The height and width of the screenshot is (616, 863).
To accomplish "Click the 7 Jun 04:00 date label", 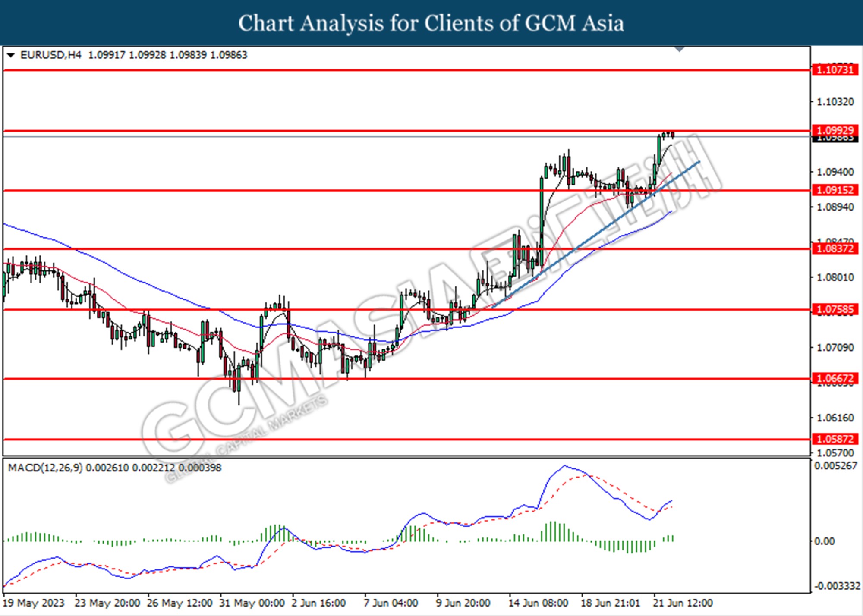I will (391, 603).
